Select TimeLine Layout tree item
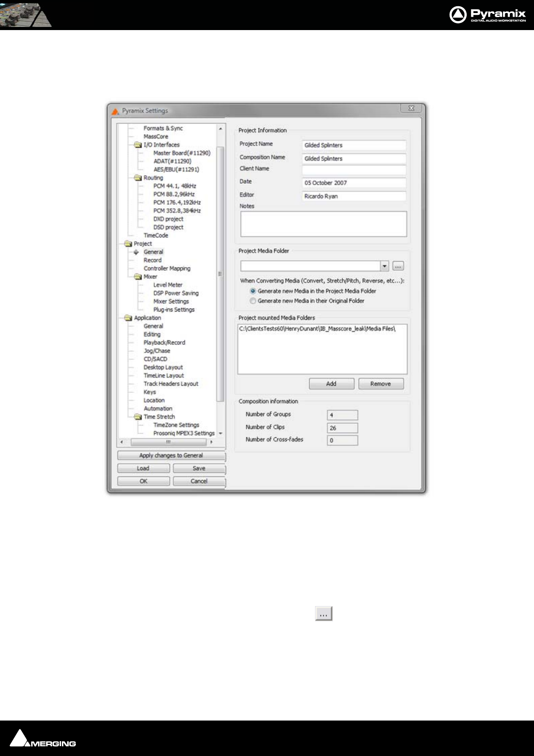 tap(164, 375)
